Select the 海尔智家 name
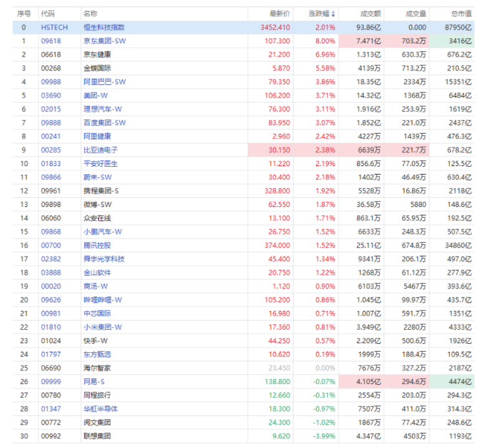 tap(97, 368)
